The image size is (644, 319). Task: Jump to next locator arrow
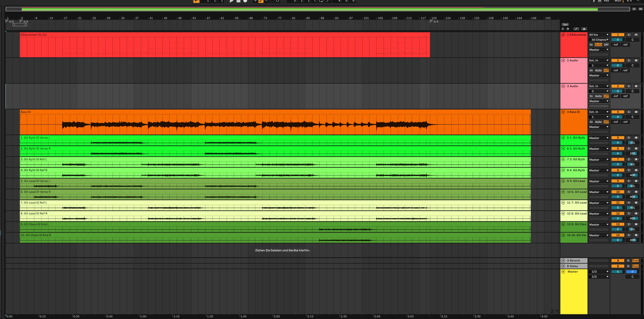(x=568, y=29)
